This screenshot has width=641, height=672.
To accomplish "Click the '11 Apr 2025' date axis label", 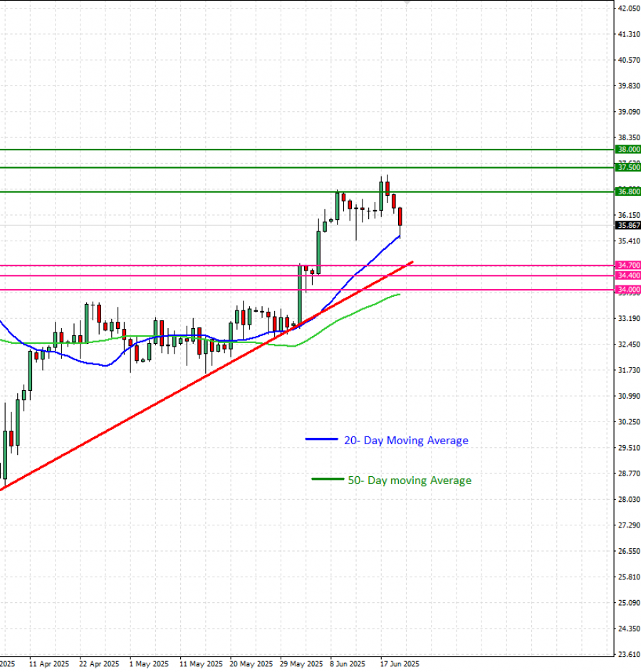I will [49, 663].
